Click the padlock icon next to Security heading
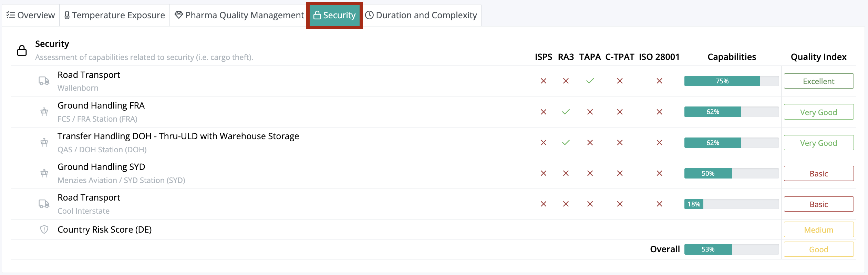868x275 pixels. tap(22, 50)
